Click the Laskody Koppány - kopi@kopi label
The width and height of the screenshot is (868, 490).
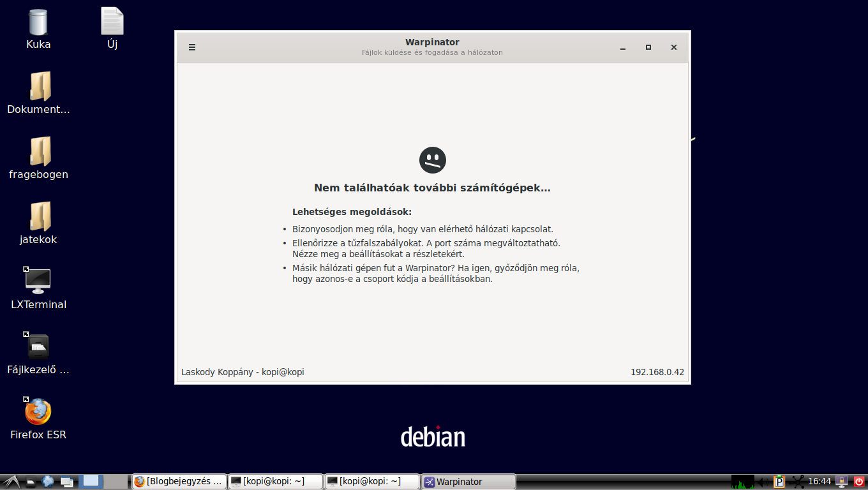(243, 372)
